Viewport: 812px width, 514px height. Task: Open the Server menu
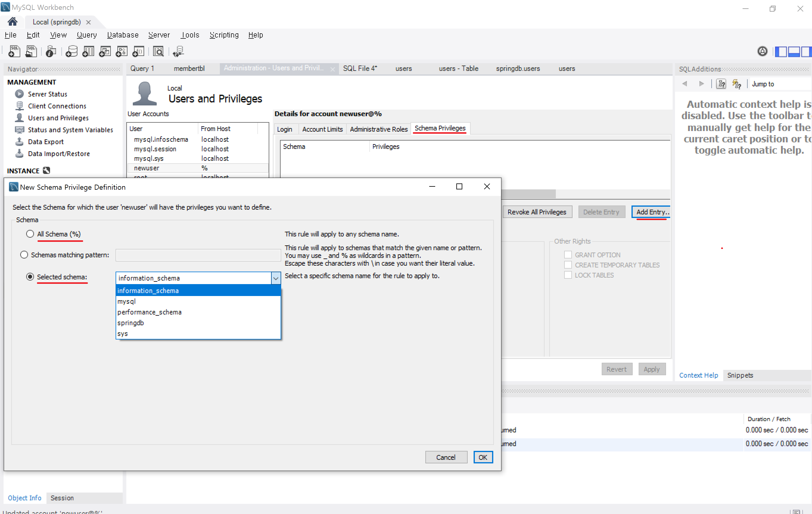pyautogui.click(x=159, y=35)
